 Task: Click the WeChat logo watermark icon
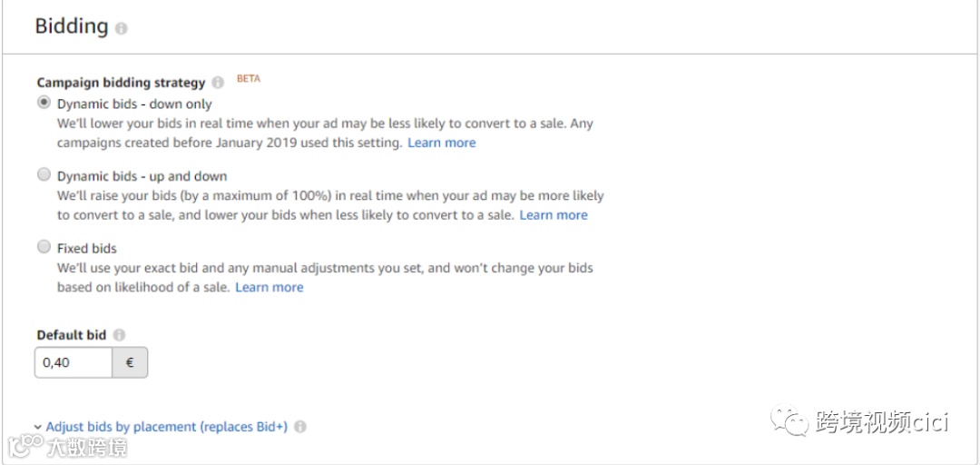[788, 420]
